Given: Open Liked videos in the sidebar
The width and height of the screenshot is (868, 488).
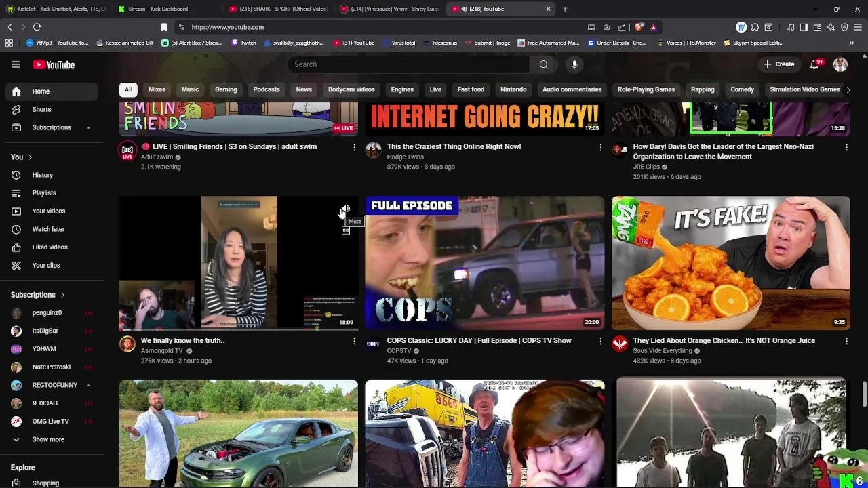Looking at the screenshot, I should click(52, 247).
